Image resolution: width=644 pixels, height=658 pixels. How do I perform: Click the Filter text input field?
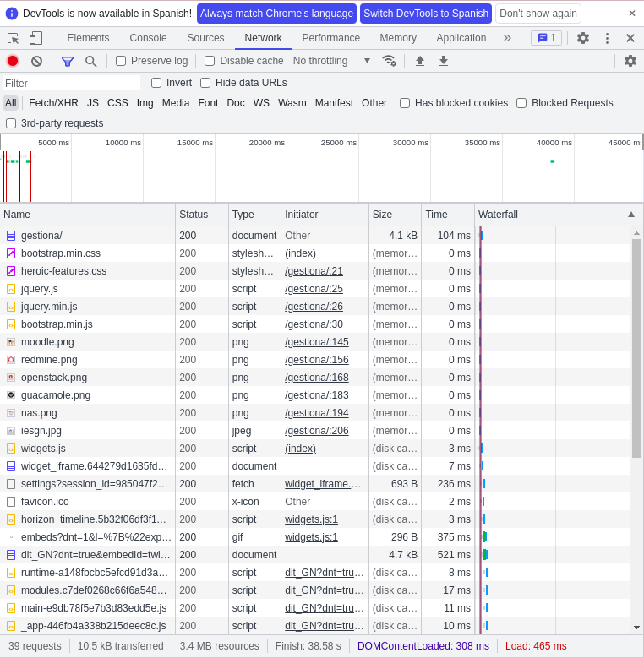pos(71,83)
